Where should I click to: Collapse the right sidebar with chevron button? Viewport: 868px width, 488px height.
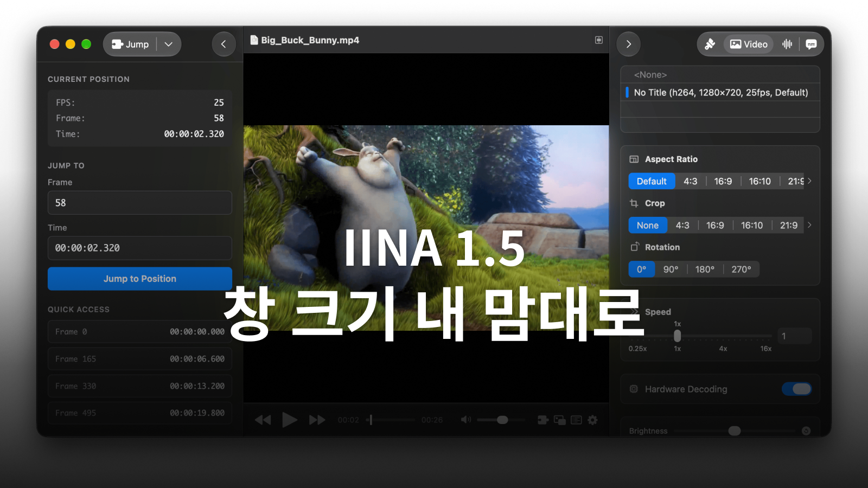coord(628,44)
